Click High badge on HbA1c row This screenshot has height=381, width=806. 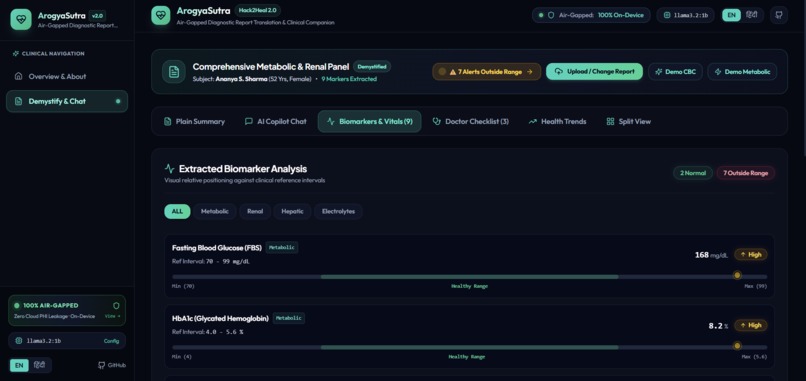click(x=751, y=325)
